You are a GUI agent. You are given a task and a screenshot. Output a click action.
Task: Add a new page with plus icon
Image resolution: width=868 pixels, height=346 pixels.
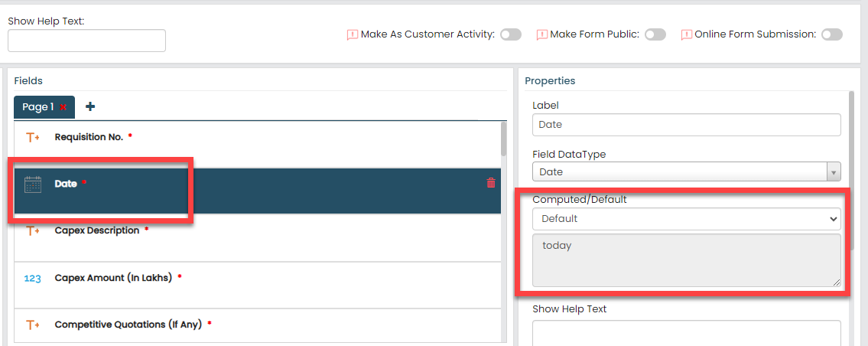(x=90, y=106)
